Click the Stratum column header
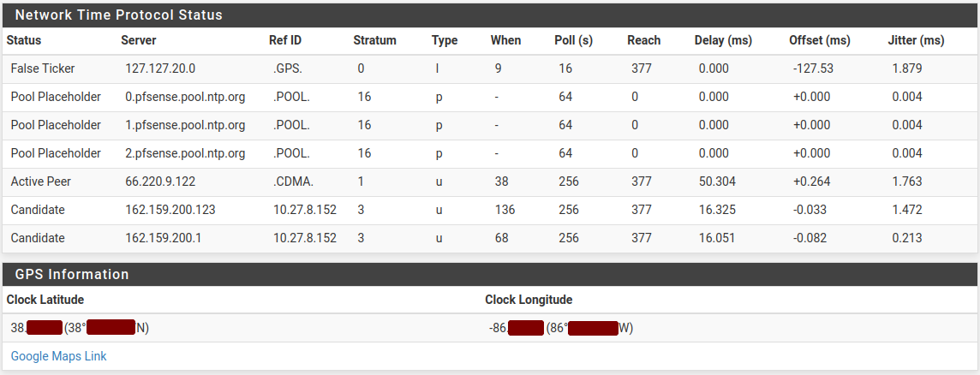This screenshot has width=980, height=375. [x=374, y=40]
